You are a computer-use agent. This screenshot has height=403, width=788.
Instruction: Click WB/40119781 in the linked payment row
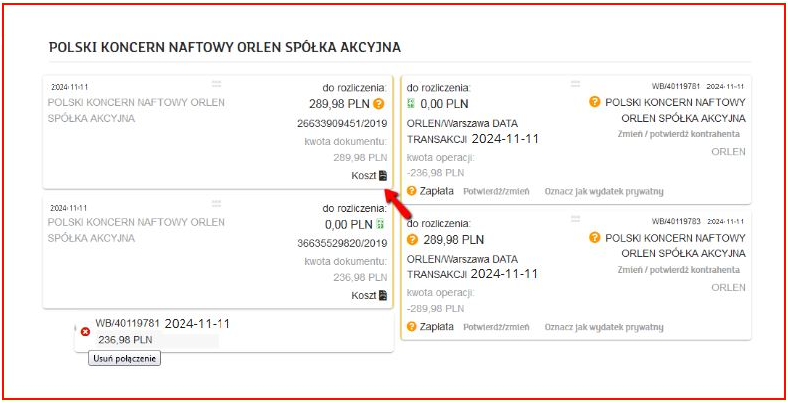point(127,323)
